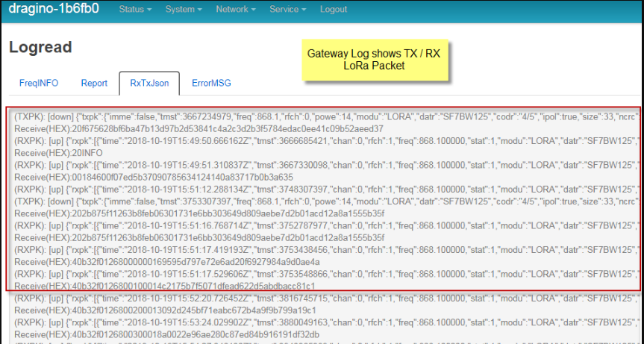This screenshot has height=344, width=644.
Task: Click log line Receive(HEX):00184600f07ed5b370907856
Action: pyautogui.click(x=154, y=178)
